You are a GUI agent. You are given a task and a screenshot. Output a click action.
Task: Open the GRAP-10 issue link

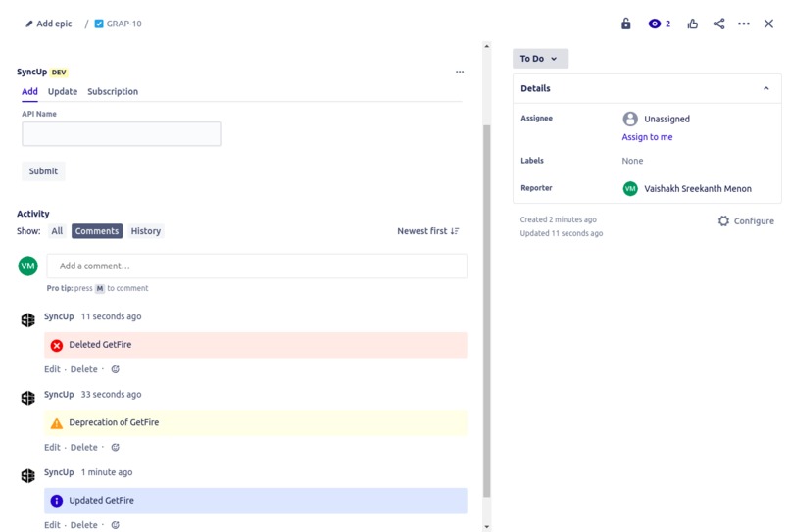pyautogui.click(x=123, y=24)
